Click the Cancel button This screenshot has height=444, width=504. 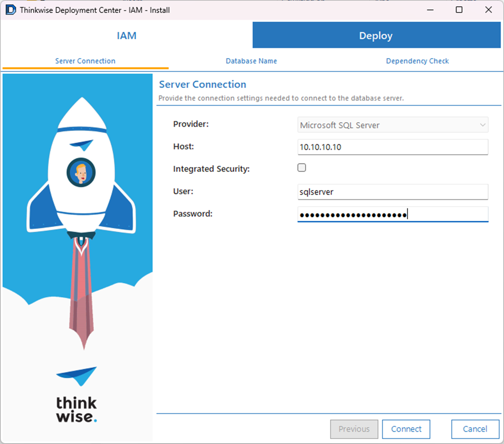click(x=475, y=429)
